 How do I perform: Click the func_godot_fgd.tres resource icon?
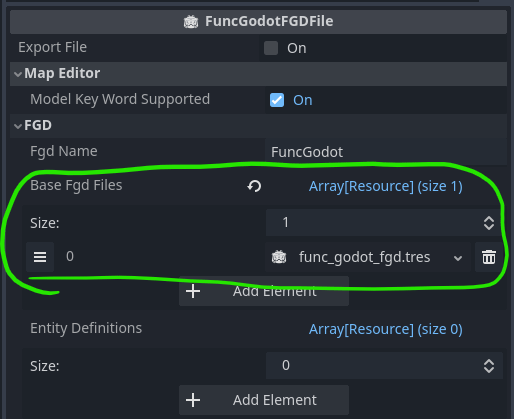[x=279, y=257]
